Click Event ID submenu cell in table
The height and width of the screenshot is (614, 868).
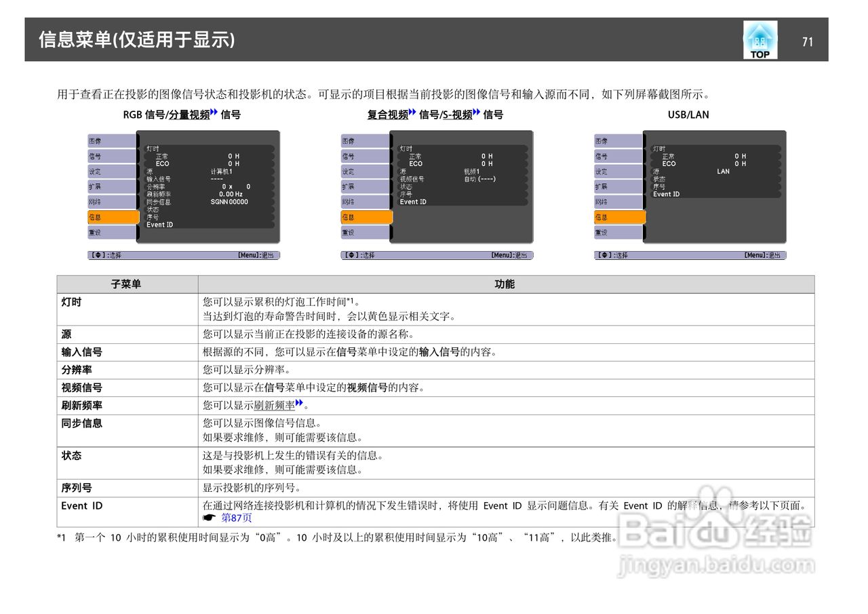coord(127,512)
